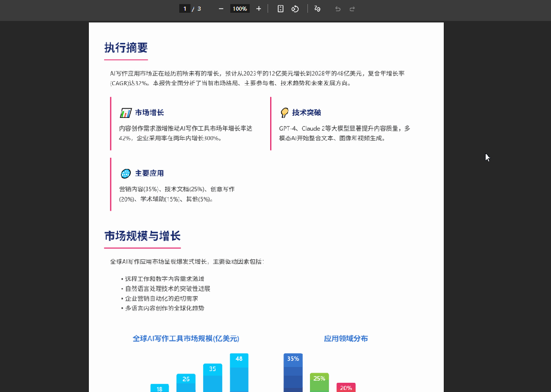Click the globe icon beside 主要应用
The image size is (551, 392).
pos(126,174)
